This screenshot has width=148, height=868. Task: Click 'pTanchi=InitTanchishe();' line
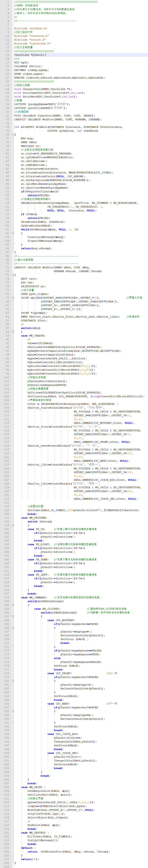pyautogui.click(x=47, y=381)
